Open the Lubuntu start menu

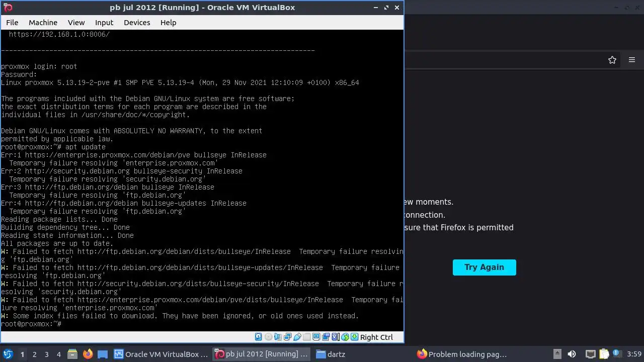(x=8, y=354)
